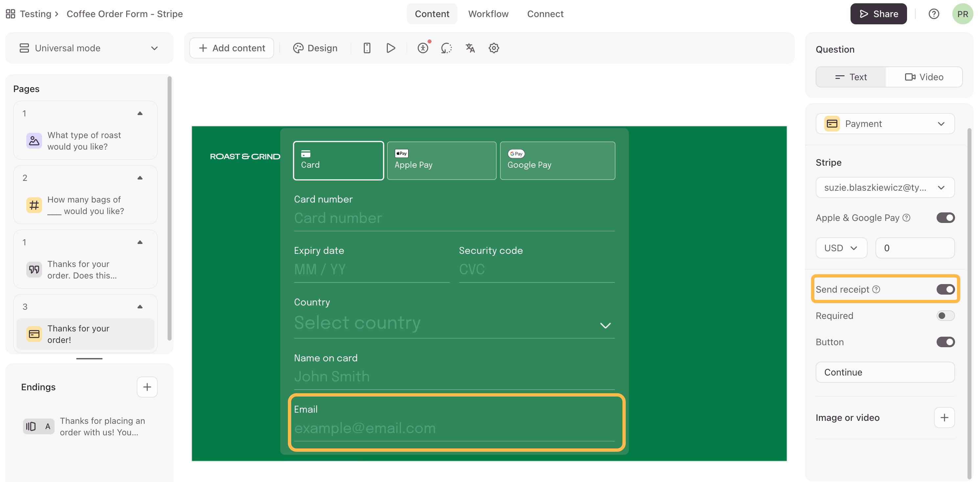Open mobile preview icon in toolbar
This screenshot has height=482, width=980.
[x=367, y=48]
